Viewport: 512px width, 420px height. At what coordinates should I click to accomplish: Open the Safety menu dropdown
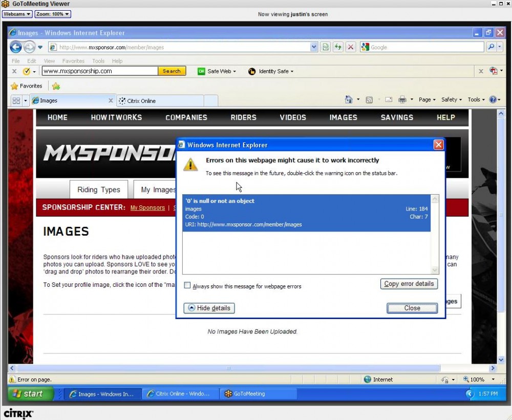452,99
